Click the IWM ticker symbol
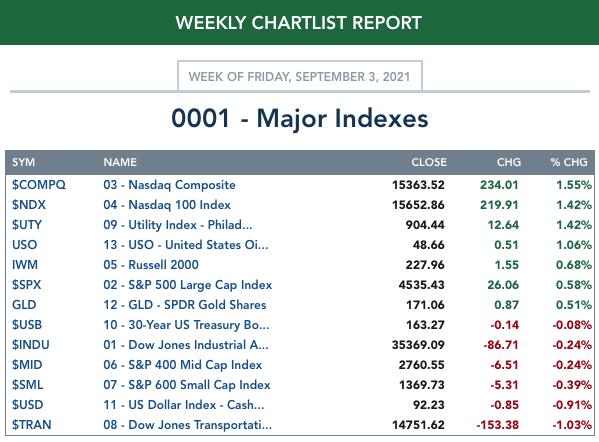Screen dimensions: 599x442 25,265
